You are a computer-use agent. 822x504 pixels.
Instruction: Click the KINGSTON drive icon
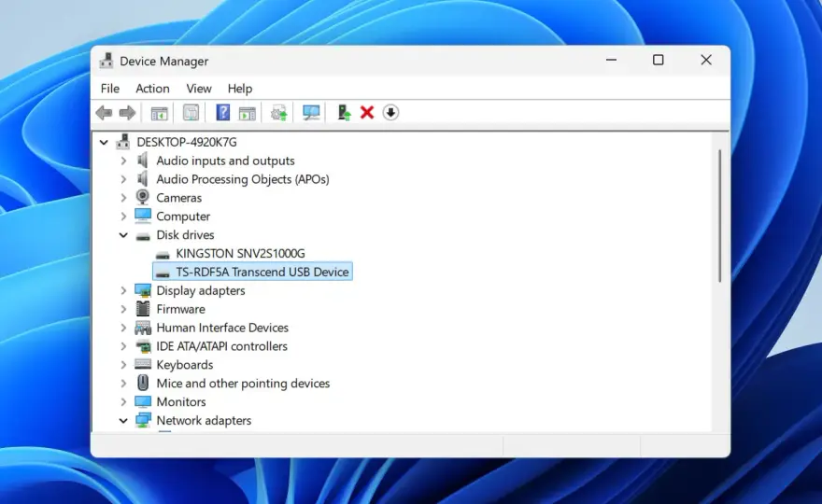click(x=163, y=255)
